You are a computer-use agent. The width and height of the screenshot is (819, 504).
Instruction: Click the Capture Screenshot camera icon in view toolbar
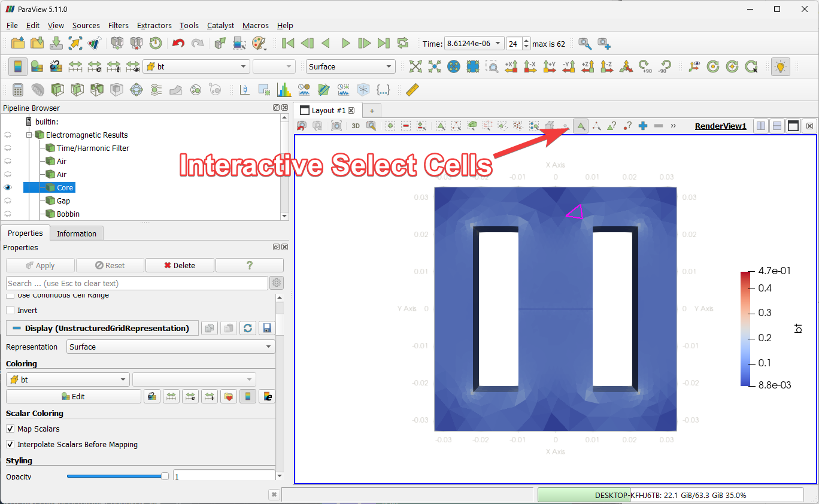click(x=336, y=126)
